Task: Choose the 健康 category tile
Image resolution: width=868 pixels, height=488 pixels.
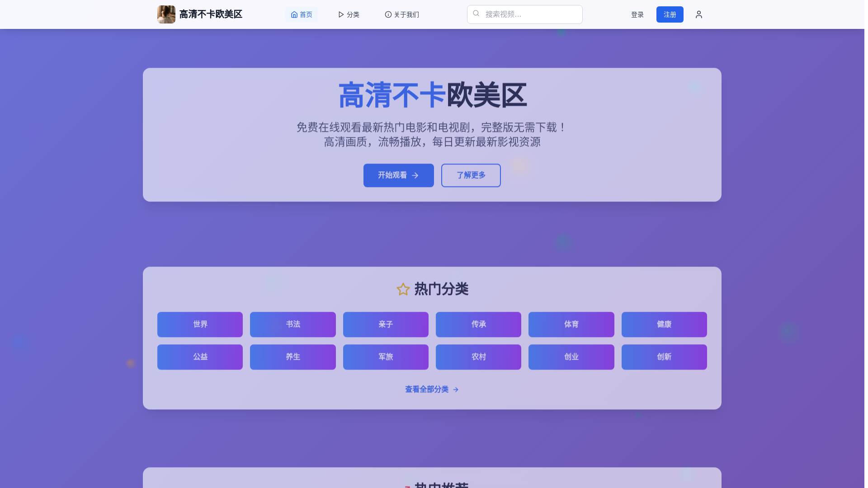Action: [664, 324]
